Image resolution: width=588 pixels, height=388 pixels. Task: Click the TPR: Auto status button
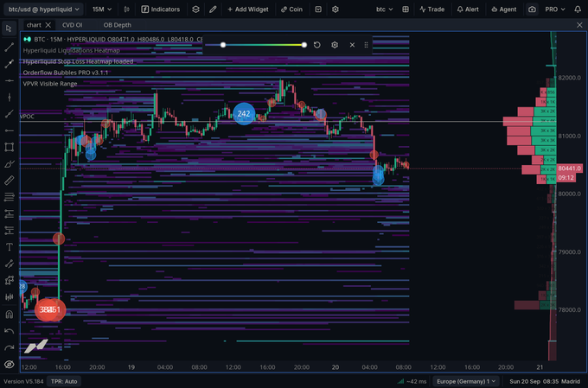tap(64, 381)
